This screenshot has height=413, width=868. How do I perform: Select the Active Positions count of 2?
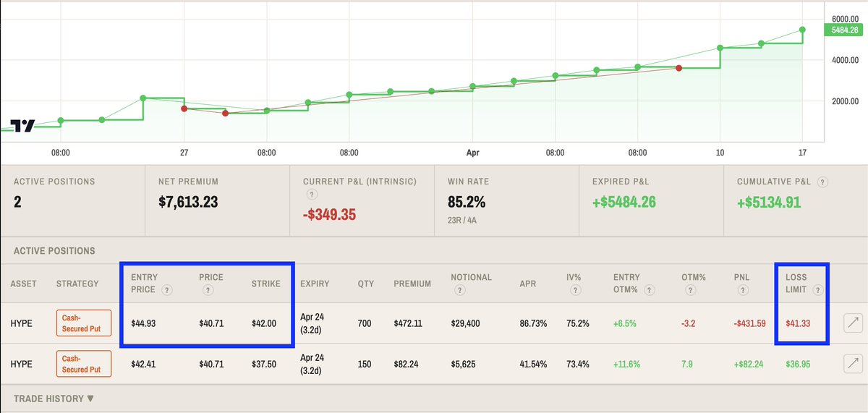18,203
